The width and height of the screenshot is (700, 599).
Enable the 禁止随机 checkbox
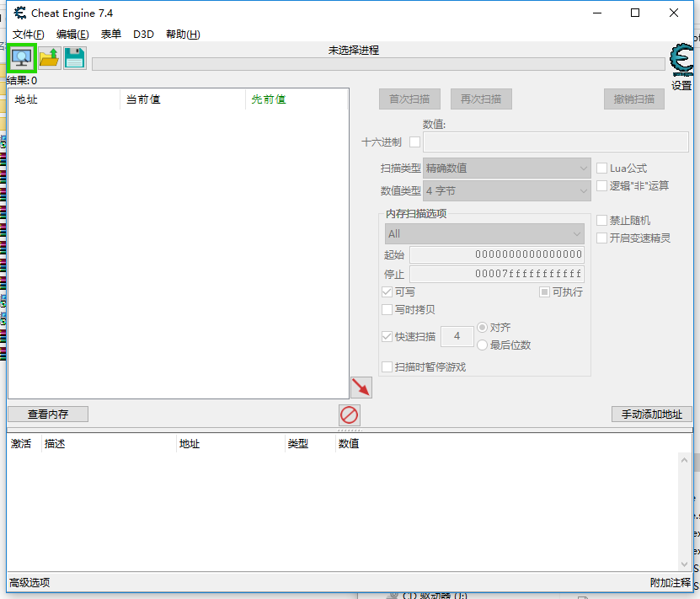coord(601,221)
